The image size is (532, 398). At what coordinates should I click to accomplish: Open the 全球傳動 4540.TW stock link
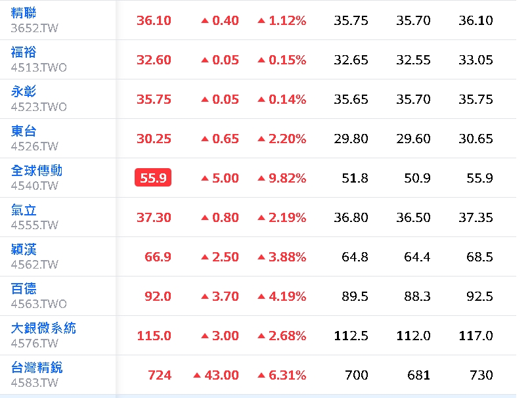point(37,170)
